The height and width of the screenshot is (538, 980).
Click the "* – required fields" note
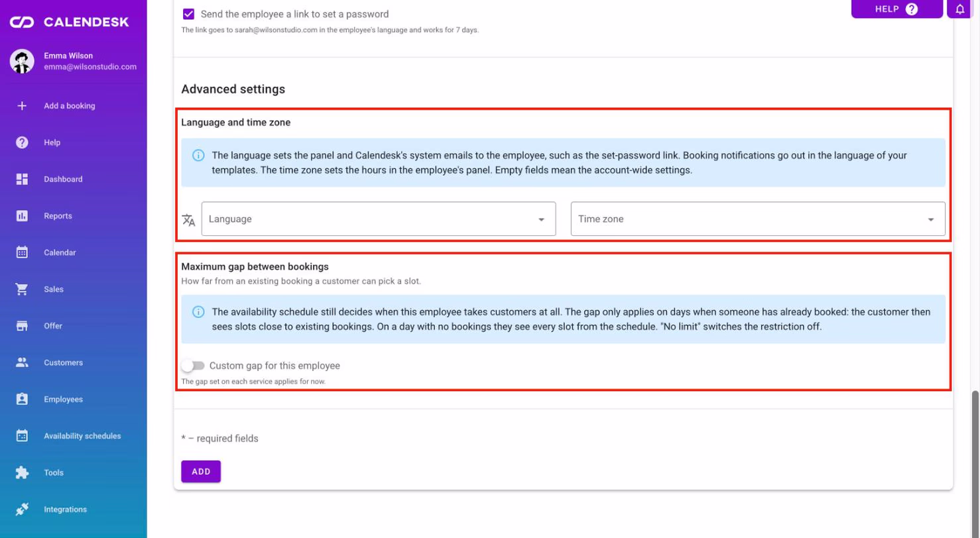point(219,439)
